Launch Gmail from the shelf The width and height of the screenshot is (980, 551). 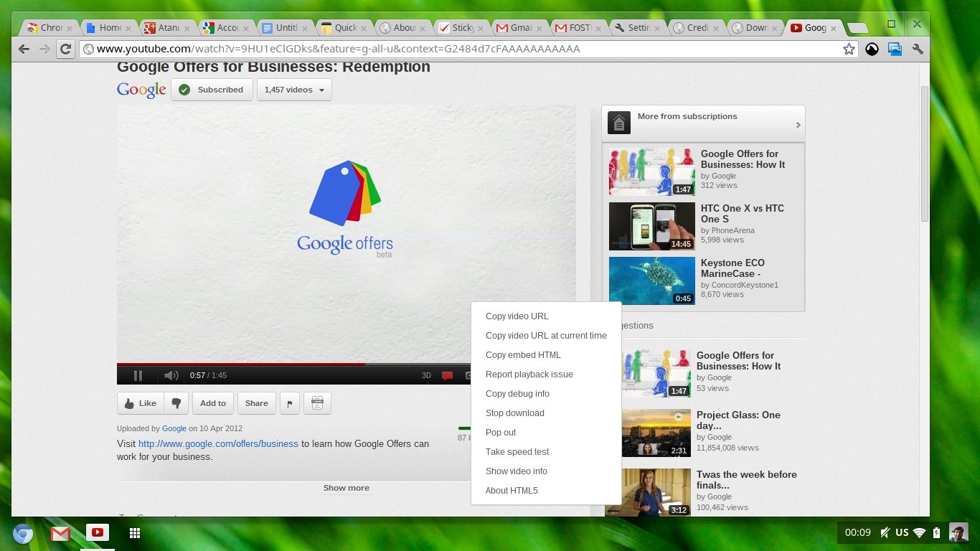pos(60,534)
